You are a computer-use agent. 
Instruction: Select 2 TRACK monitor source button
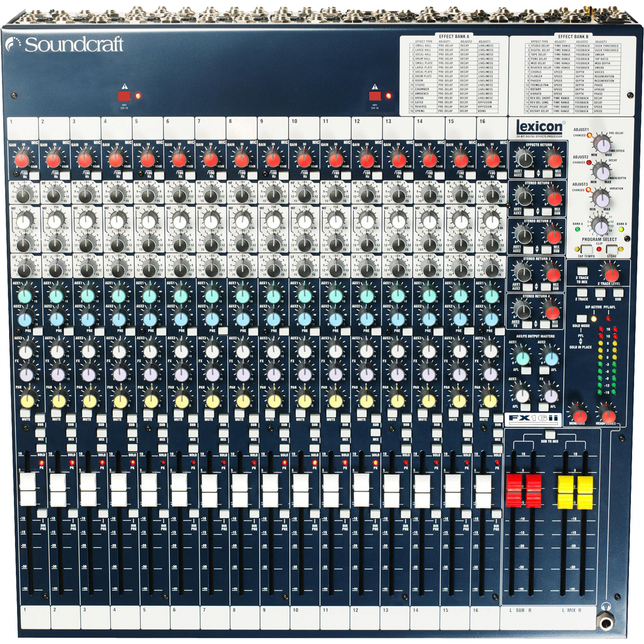[582, 293]
